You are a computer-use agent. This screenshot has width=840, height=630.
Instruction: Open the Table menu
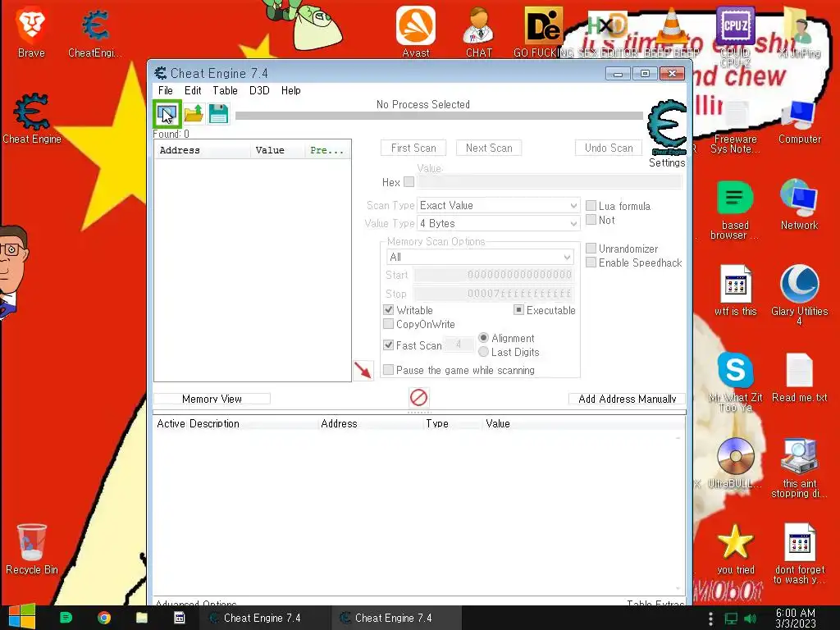pyautogui.click(x=225, y=90)
